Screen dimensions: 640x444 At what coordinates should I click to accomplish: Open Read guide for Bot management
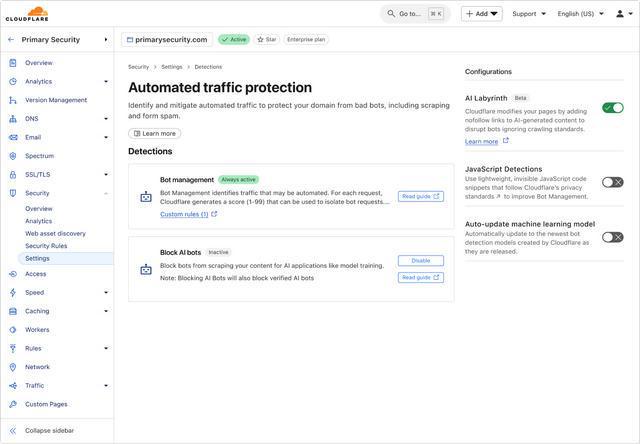[x=420, y=196]
